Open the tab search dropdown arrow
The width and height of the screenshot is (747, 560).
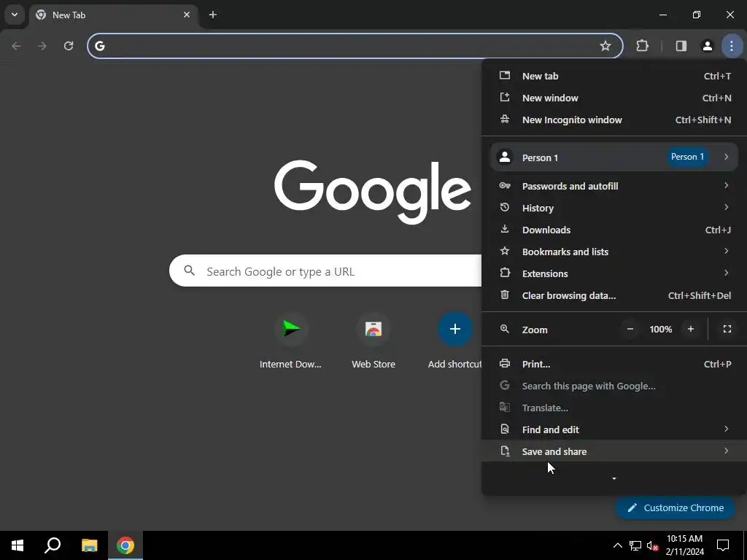[15, 15]
